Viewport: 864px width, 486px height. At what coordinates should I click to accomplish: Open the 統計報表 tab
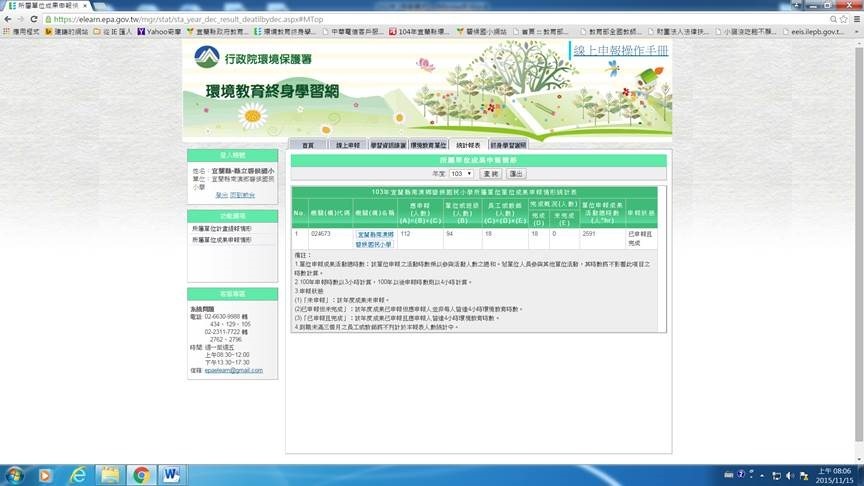pos(467,145)
